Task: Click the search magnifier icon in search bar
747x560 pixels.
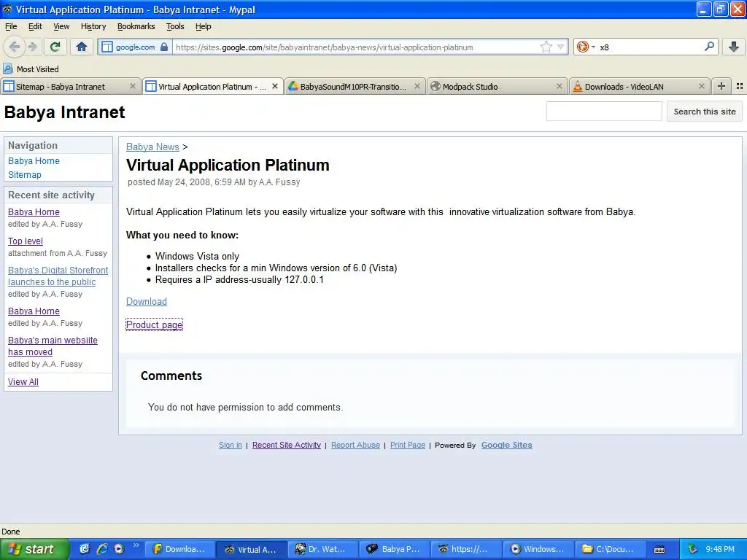Action: tap(709, 47)
